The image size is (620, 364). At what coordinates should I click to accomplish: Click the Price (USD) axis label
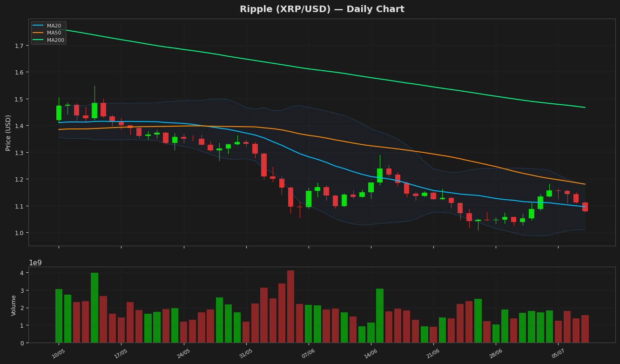click(x=8, y=133)
